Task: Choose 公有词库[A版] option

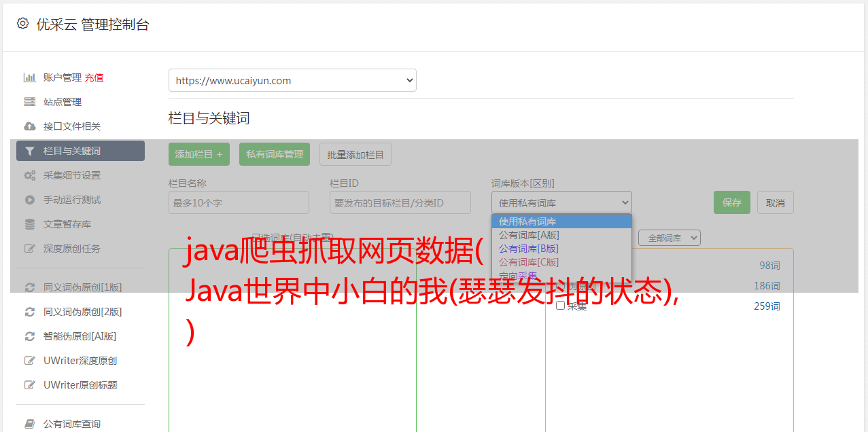Action: (561, 235)
